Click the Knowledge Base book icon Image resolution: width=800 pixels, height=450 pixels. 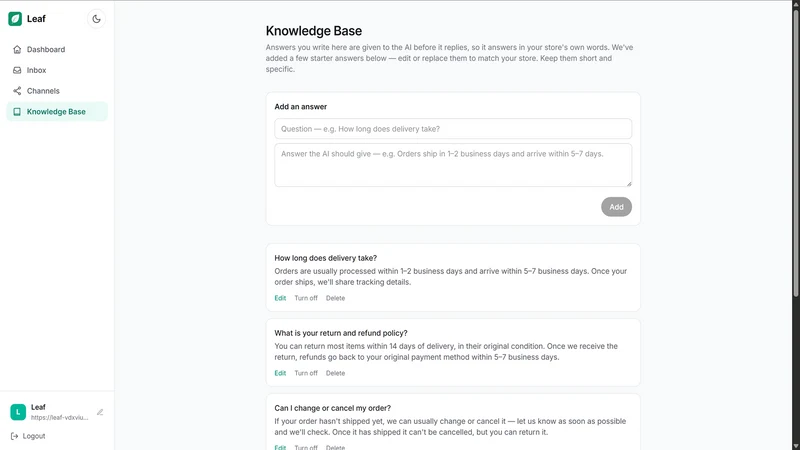(17, 112)
